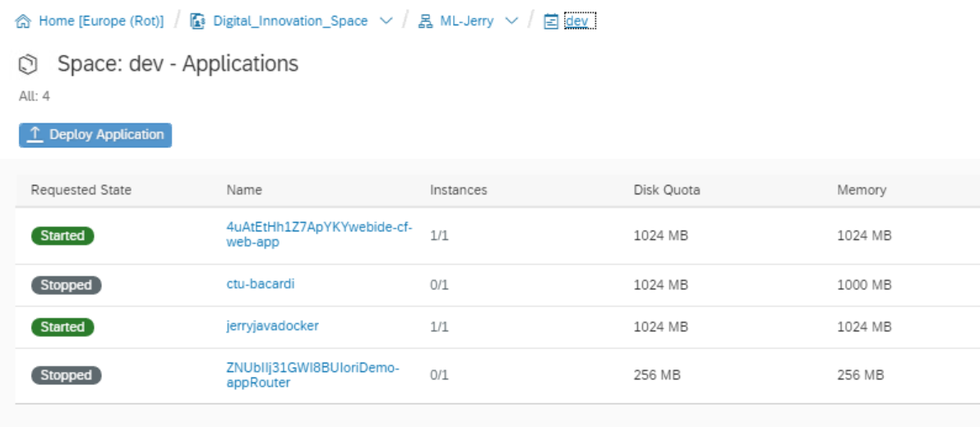Expand the ML-Jerry breadcrumb dropdown arrow
980x427 pixels.
pyautogui.click(x=511, y=21)
